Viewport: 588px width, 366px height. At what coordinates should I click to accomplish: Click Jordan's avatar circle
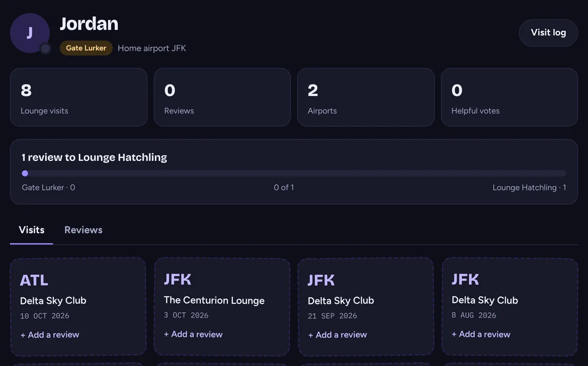[30, 33]
